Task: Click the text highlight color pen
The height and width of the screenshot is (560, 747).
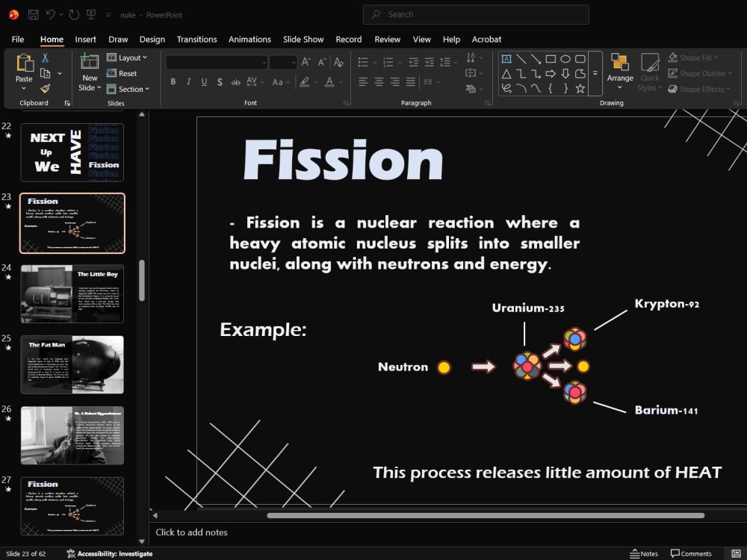Action: coord(305,82)
